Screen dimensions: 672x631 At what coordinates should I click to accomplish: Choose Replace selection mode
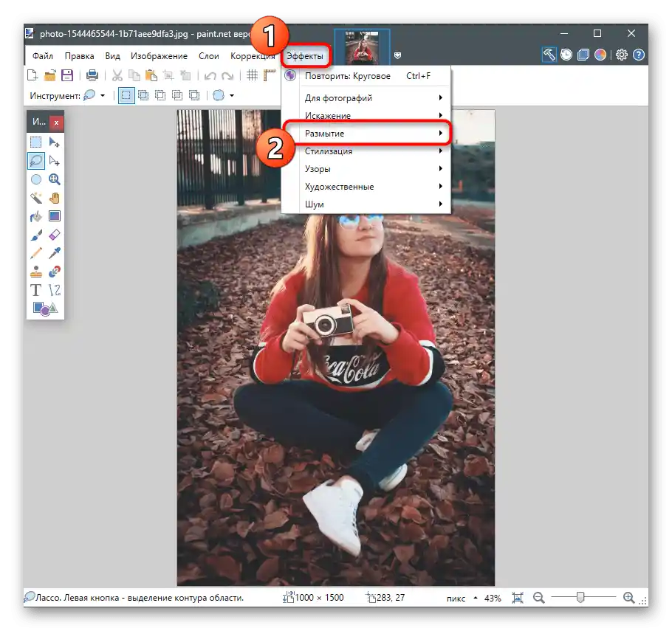point(126,95)
